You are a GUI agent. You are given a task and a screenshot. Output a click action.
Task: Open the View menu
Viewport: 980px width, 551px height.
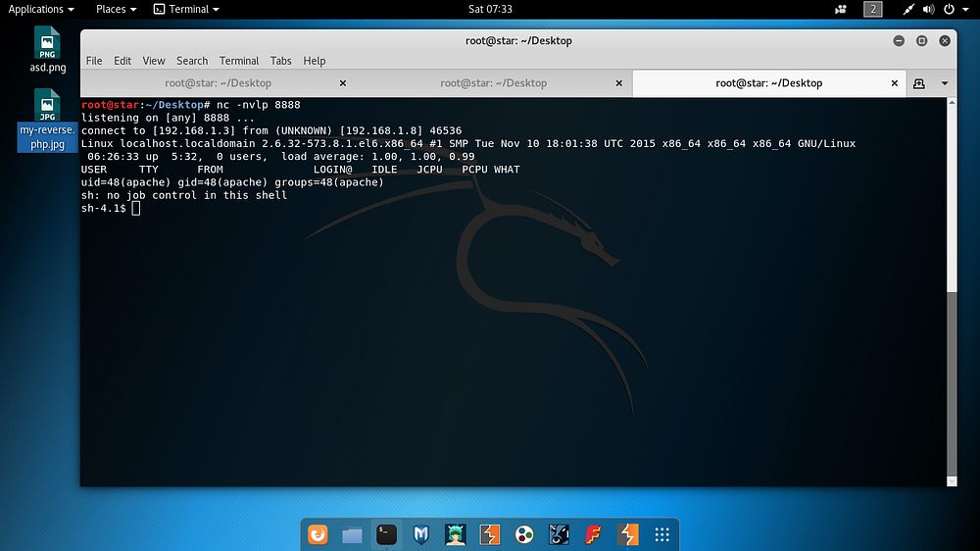[154, 61]
